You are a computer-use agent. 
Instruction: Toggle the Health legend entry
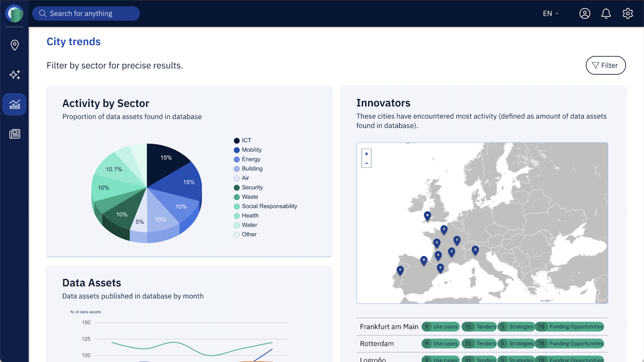click(246, 216)
